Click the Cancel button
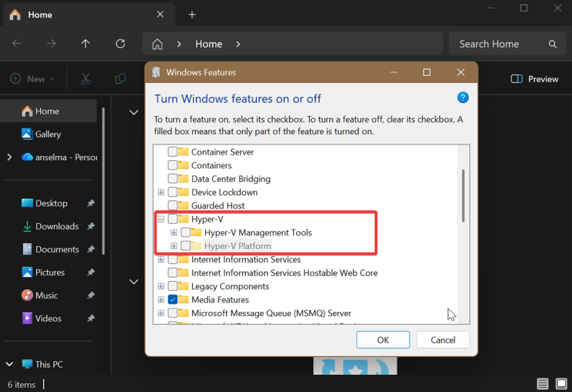Screen dimensions: 572x392 pyautogui.click(x=443, y=340)
